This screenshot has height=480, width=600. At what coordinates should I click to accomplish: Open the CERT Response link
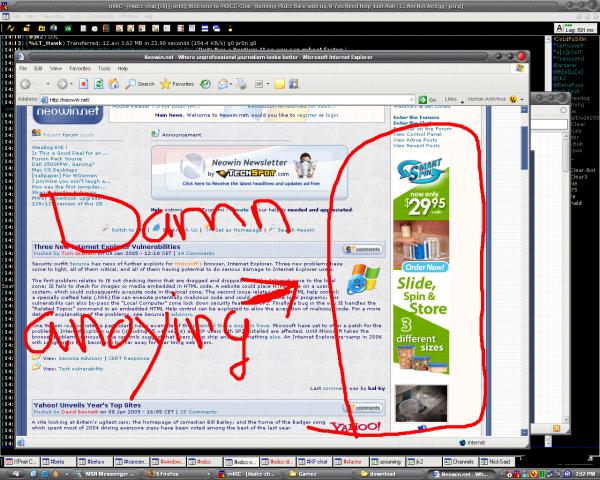click(x=129, y=358)
